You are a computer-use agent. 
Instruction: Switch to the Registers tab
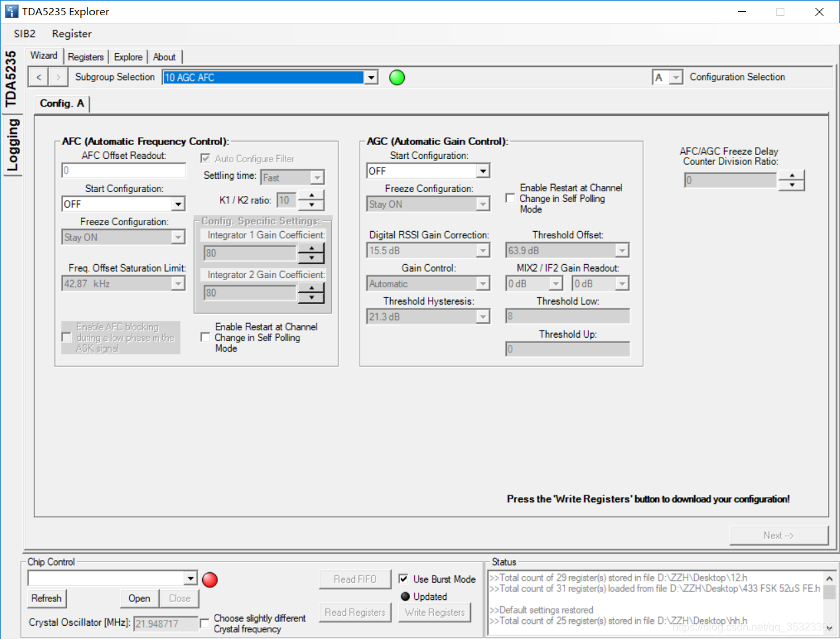click(86, 57)
